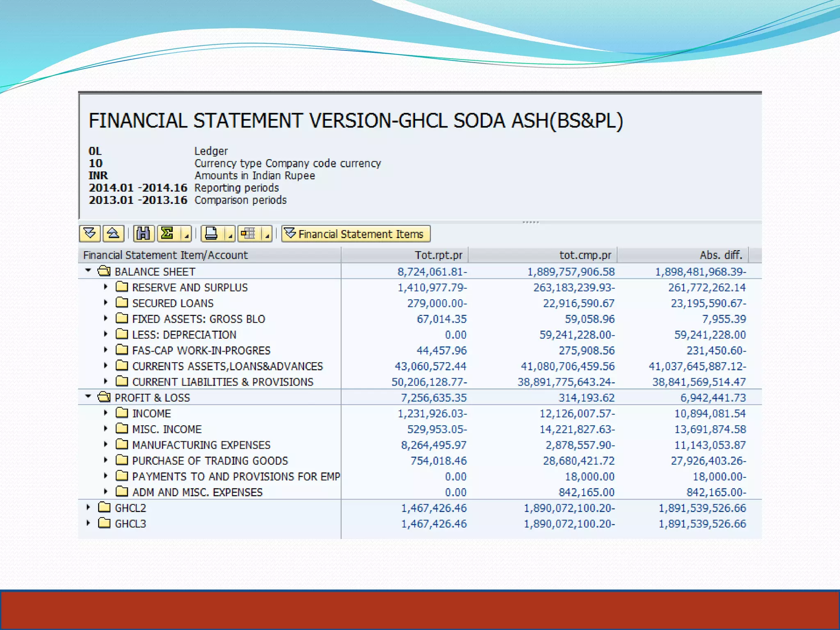Select the MANUFACTURING EXPENSES row
Viewport: 840px width, 630px height.
pos(201,445)
